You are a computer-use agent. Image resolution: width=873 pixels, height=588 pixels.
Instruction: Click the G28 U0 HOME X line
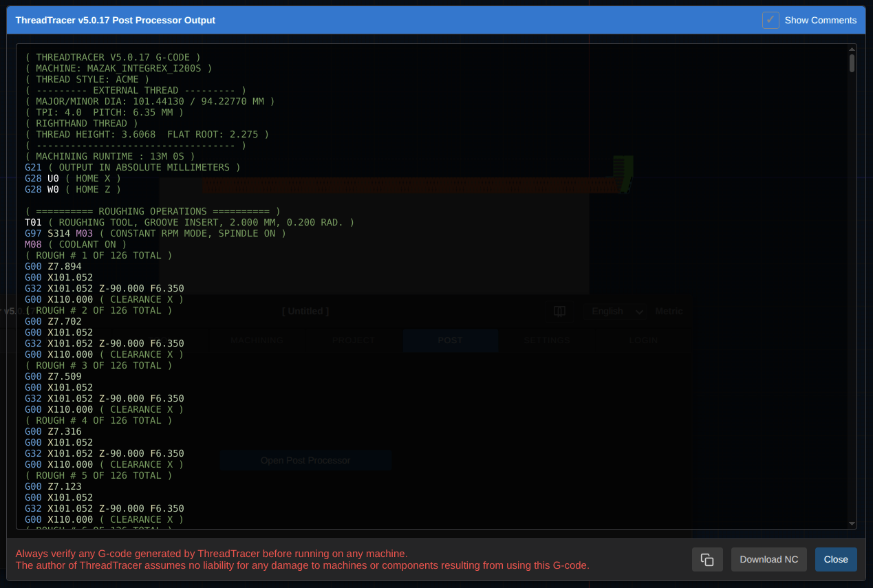click(x=73, y=178)
